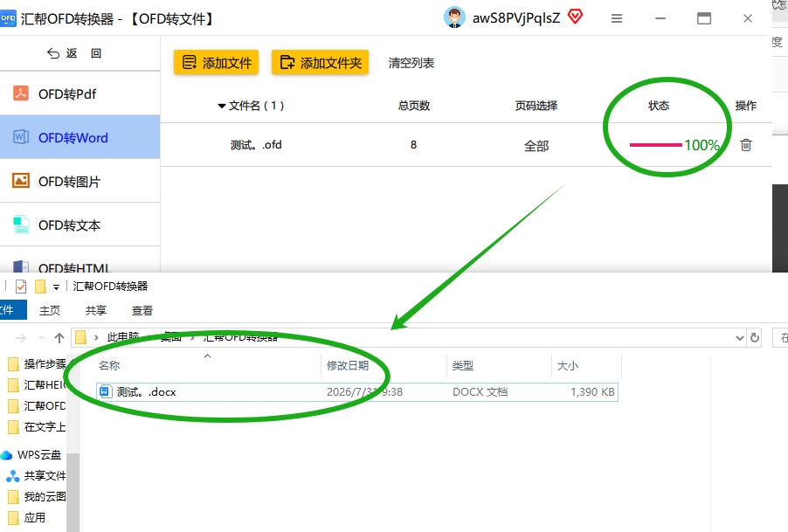Open the quick access toolbar dropdown arrow
The width and height of the screenshot is (788, 532).
tap(56, 287)
